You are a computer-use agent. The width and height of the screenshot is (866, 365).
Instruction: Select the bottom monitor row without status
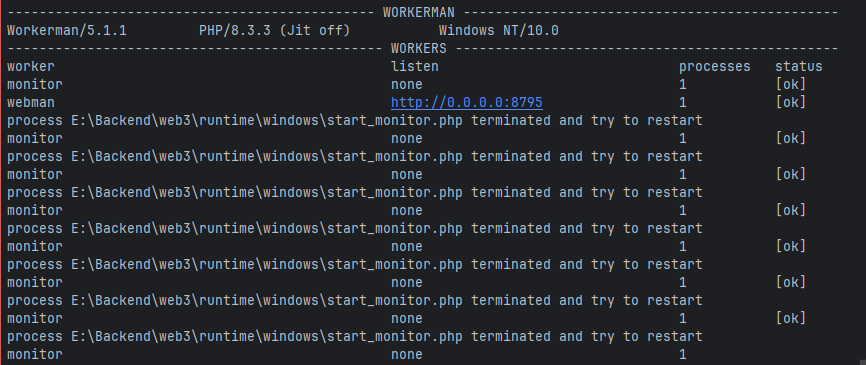pos(347,355)
